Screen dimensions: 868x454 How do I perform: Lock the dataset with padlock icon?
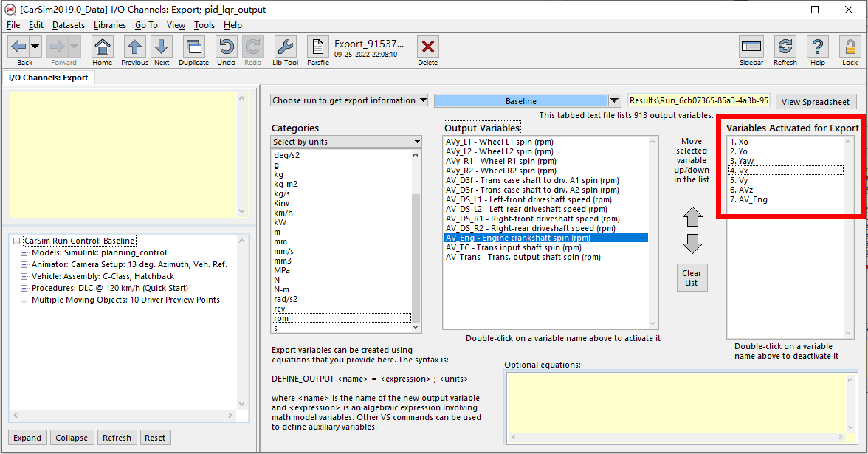click(850, 47)
